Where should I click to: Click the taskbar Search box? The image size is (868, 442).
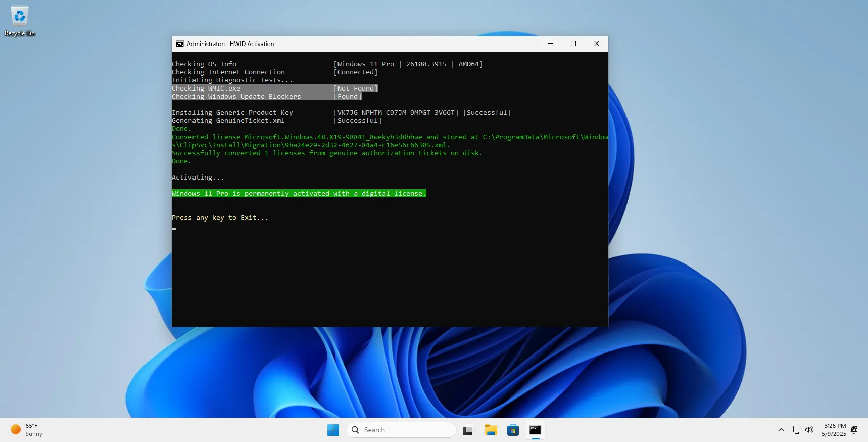[401, 430]
